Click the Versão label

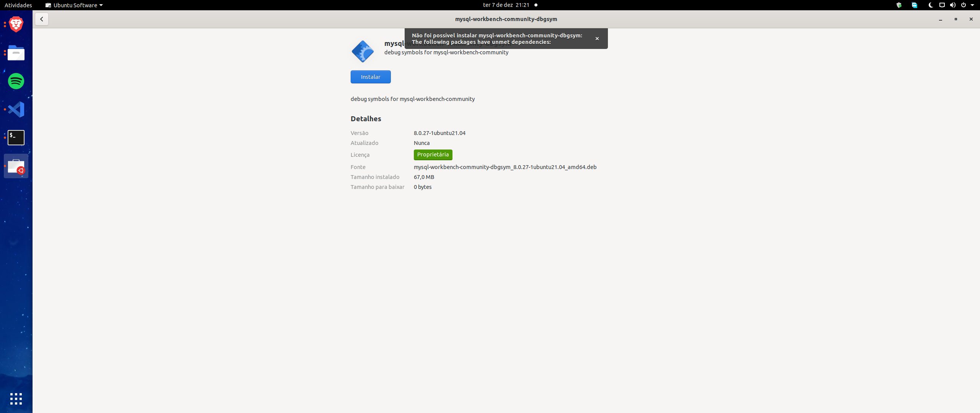359,133
